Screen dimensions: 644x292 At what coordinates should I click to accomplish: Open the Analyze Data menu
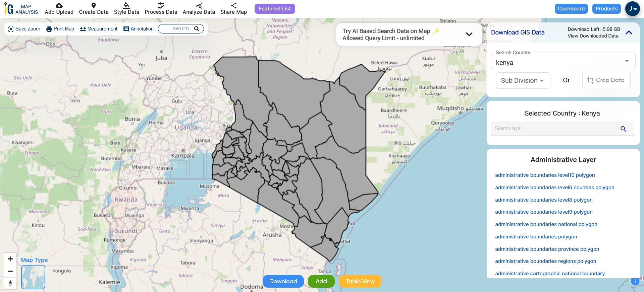(x=199, y=9)
